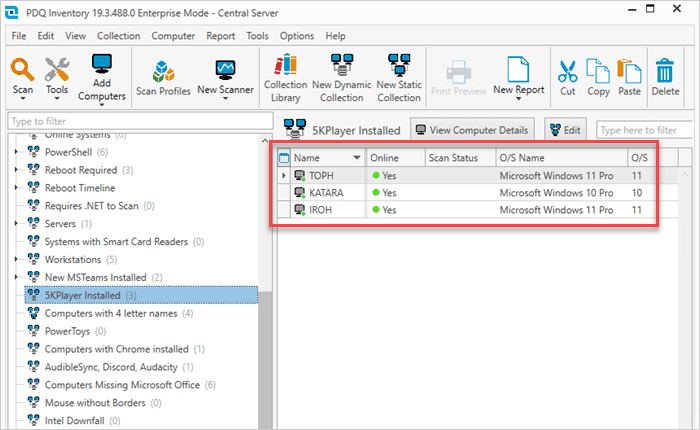Click Add Computers monitor icon
The height and width of the screenshot is (430, 700).
102,64
